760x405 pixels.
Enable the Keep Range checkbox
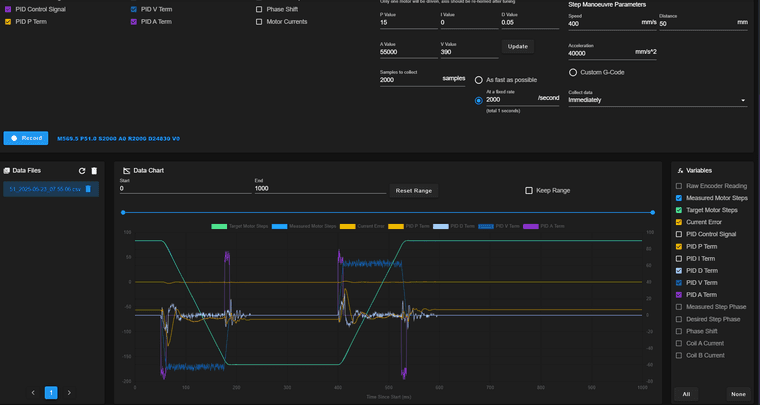click(x=529, y=190)
